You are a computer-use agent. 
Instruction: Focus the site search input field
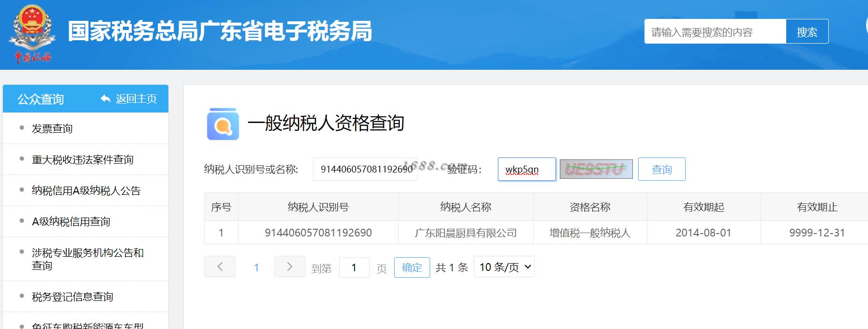click(x=715, y=31)
